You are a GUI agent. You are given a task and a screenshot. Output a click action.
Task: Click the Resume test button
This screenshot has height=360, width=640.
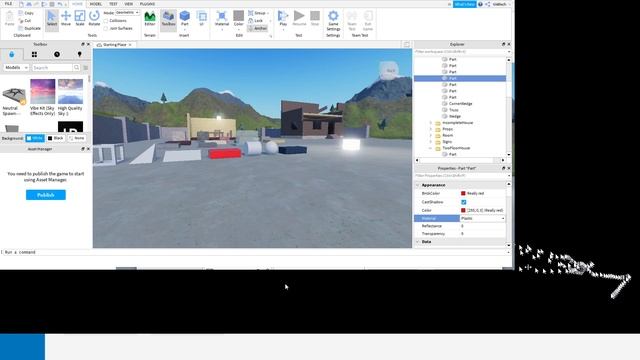pyautogui.click(x=299, y=18)
